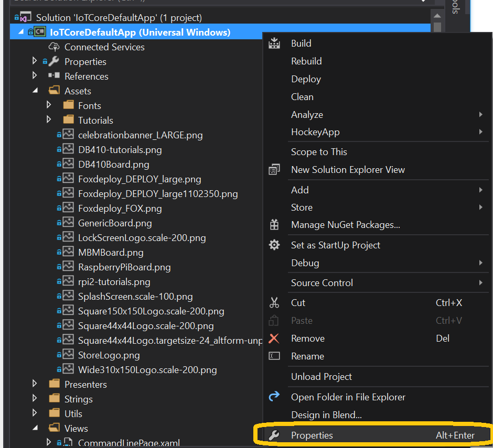This screenshot has width=493, height=448.
Task: Click image icon of celebrationbanner_LARGE.png
Action: [x=68, y=135]
